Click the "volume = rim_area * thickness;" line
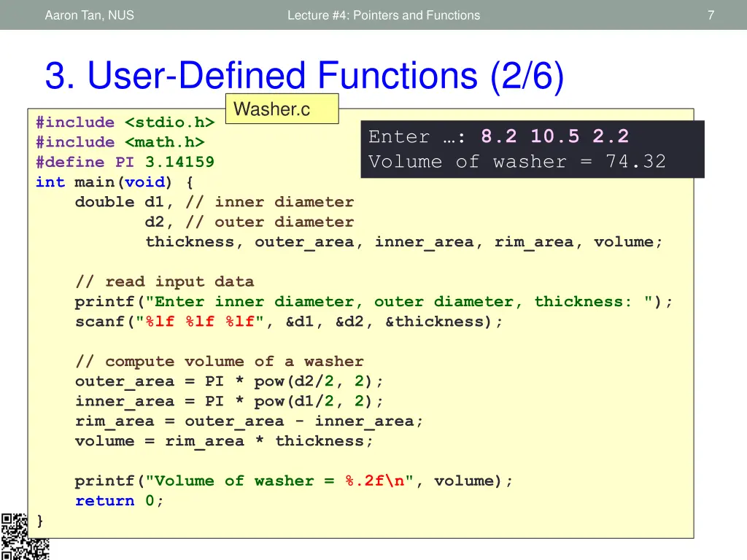Viewport: 747px width, 560px height. pos(224,441)
